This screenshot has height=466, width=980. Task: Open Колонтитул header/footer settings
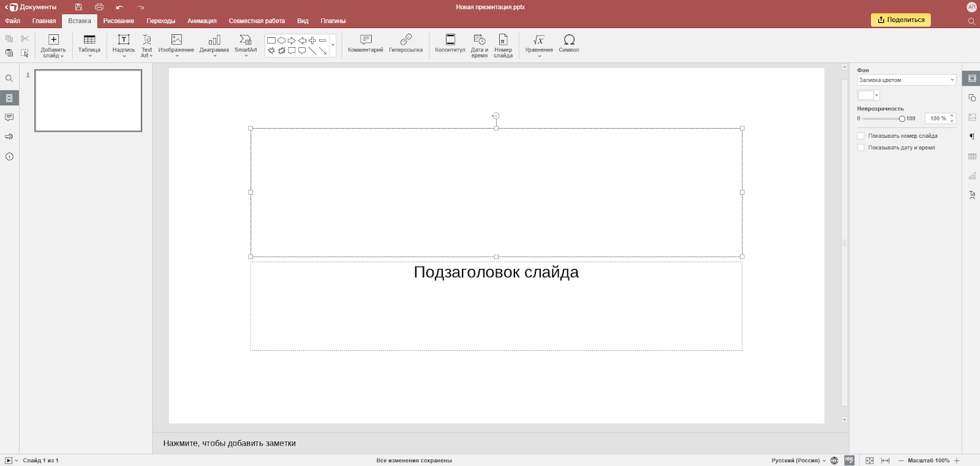click(450, 44)
